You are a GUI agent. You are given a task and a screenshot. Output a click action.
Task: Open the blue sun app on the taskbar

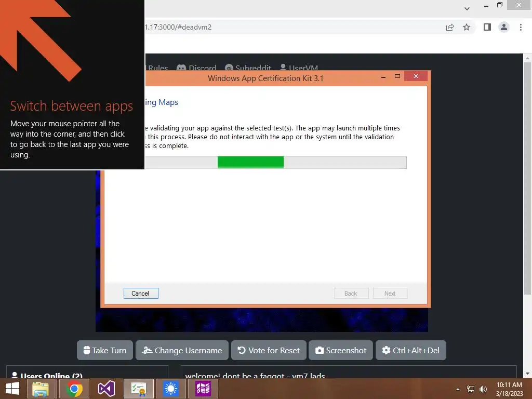pyautogui.click(x=170, y=389)
